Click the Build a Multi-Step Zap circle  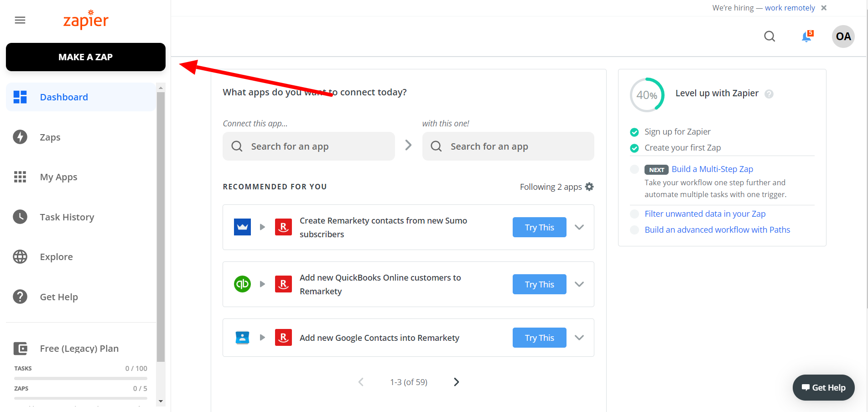[634, 170]
